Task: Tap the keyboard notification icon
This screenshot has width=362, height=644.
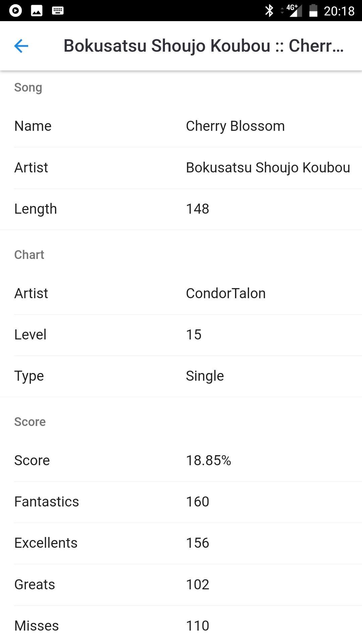Action: 58,10
